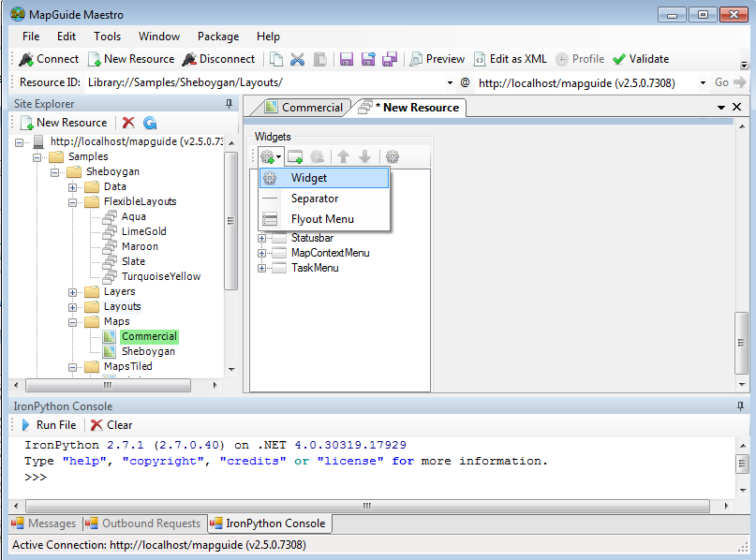Collapse the FlexibleLayouts folder
Image resolution: width=756 pixels, height=560 pixels.
(72, 202)
